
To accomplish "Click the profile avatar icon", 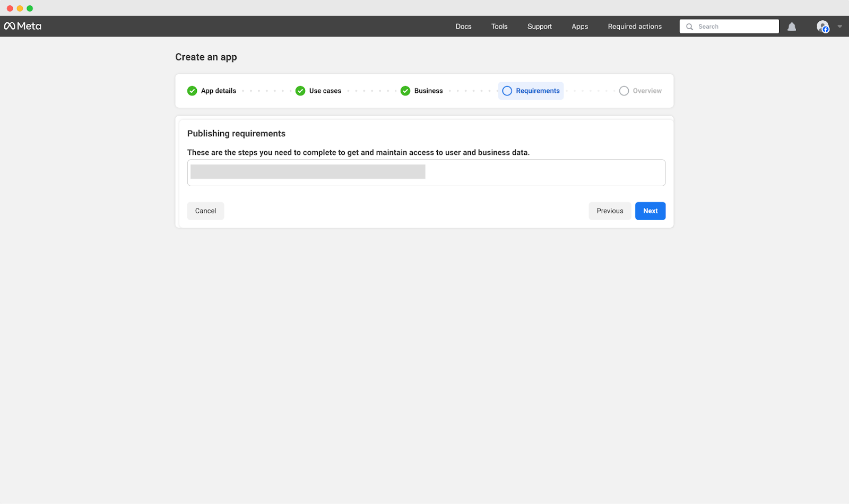I will [x=822, y=26].
